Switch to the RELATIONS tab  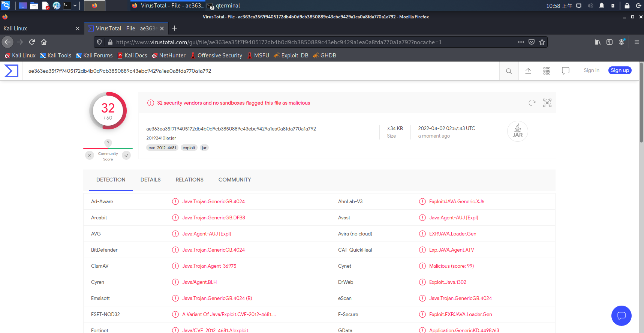(x=190, y=180)
